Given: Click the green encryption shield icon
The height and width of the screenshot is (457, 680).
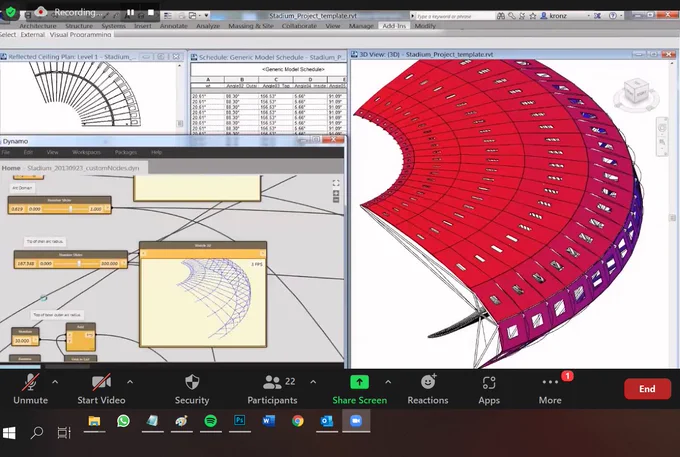Looking at the screenshot, I should coord(10,12).
